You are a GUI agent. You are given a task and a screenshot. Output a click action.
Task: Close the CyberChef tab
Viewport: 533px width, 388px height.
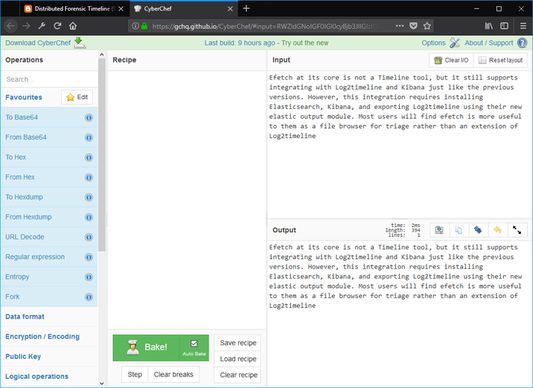click(230, 9)
